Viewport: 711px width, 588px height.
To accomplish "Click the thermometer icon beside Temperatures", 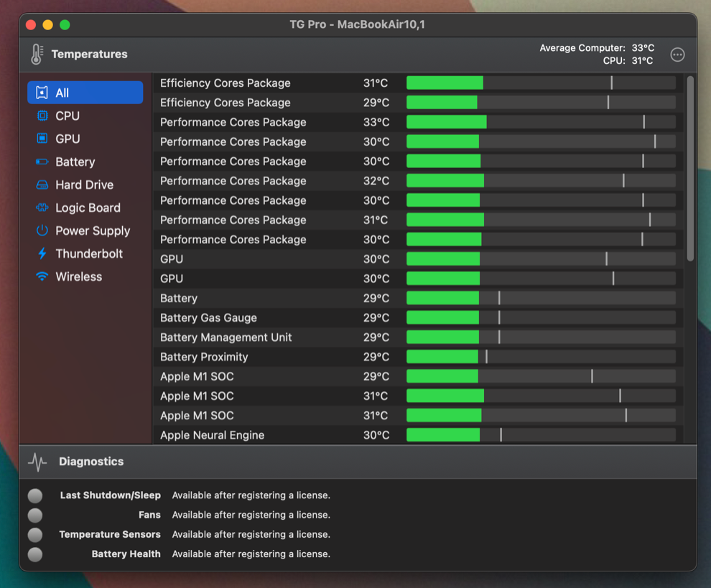I will point(37,55).
